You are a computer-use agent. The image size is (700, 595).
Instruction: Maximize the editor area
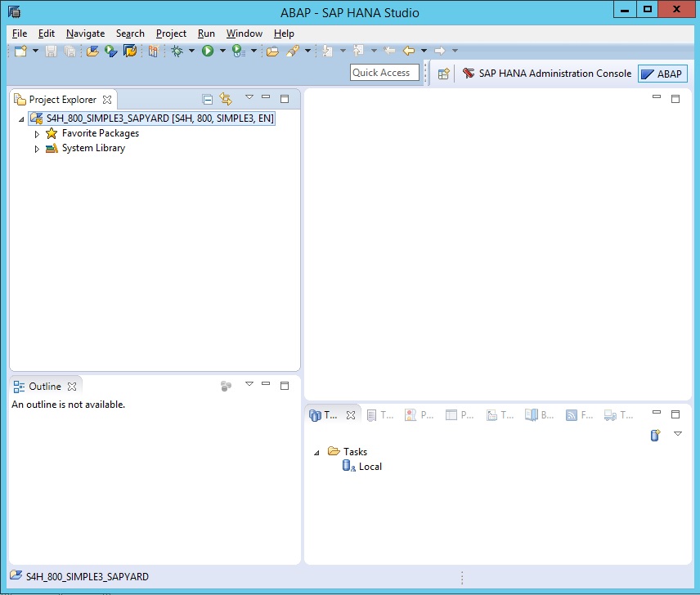[x=675, y=99]
